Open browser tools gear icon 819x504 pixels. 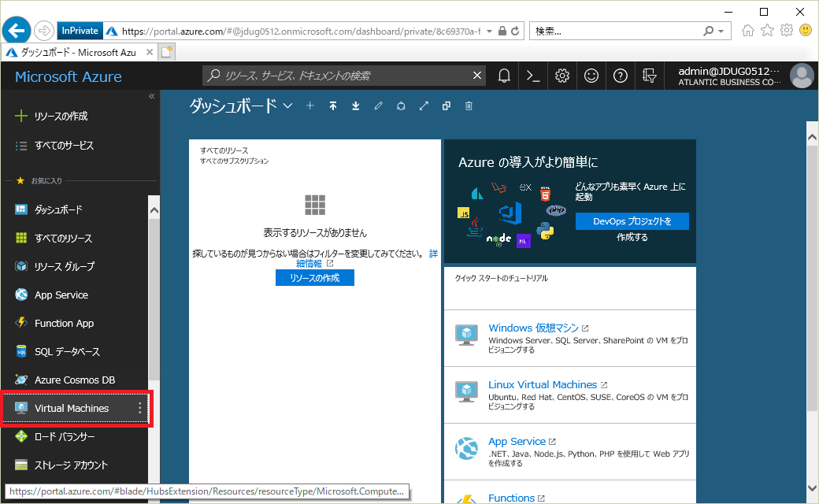tap(787, 31)
